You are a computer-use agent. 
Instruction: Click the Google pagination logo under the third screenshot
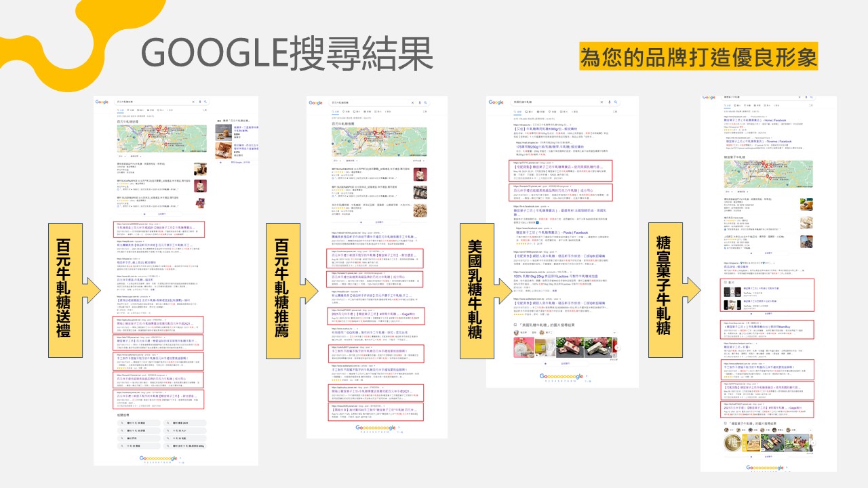point(561,376)
